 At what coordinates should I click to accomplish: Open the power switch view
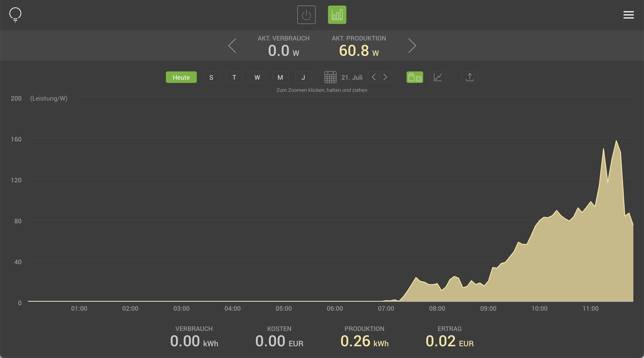[x=306, y=15]
